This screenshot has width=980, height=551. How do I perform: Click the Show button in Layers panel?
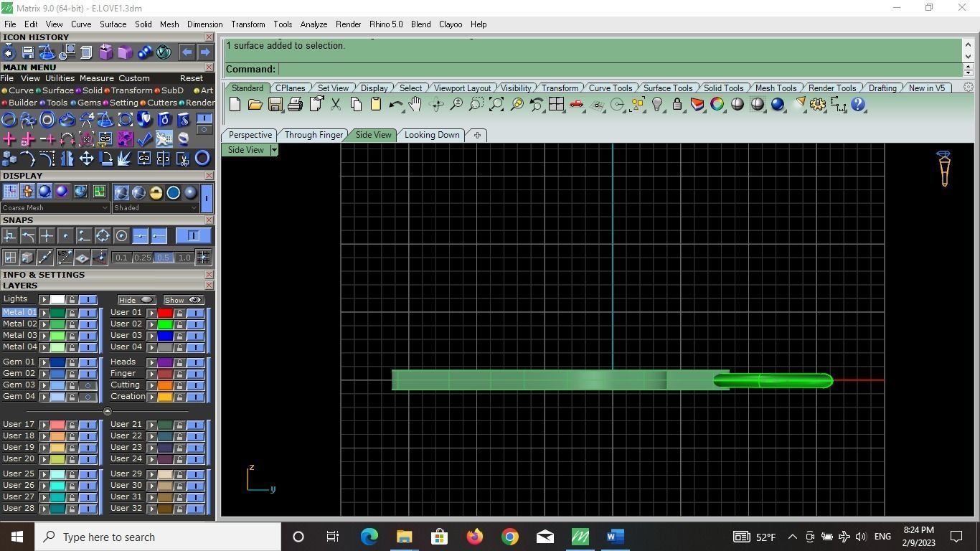(x=183, y=300)
